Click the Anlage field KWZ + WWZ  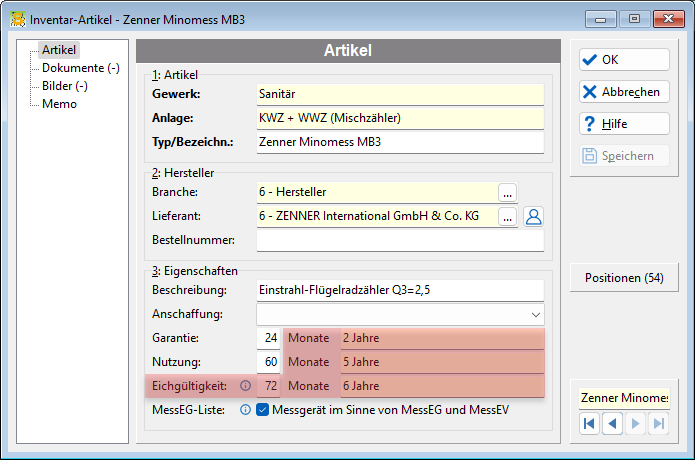point(400,118)
